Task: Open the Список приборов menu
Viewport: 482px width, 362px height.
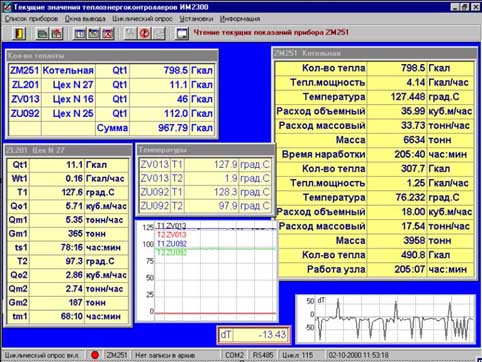Action: [x=31, y=19]
